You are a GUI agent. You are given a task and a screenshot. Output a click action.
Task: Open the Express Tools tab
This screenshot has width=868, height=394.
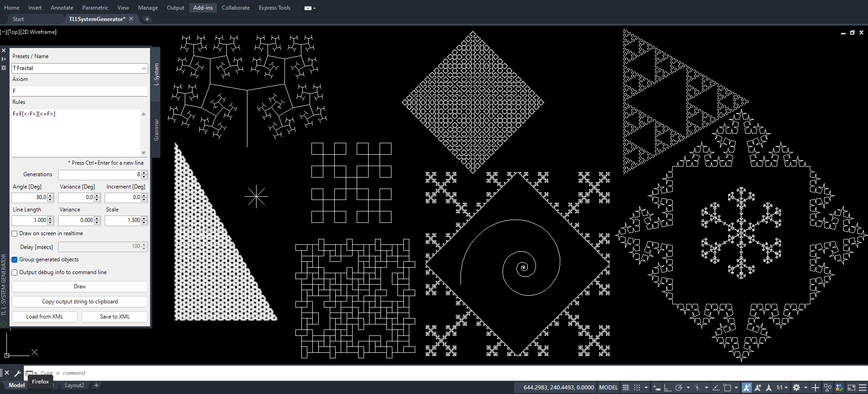(274, 8)
